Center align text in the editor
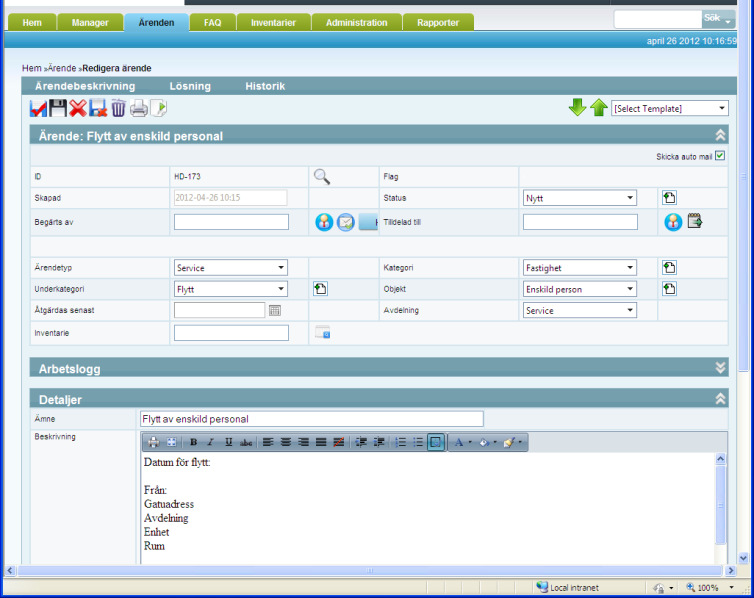 [x=286, y=442]
